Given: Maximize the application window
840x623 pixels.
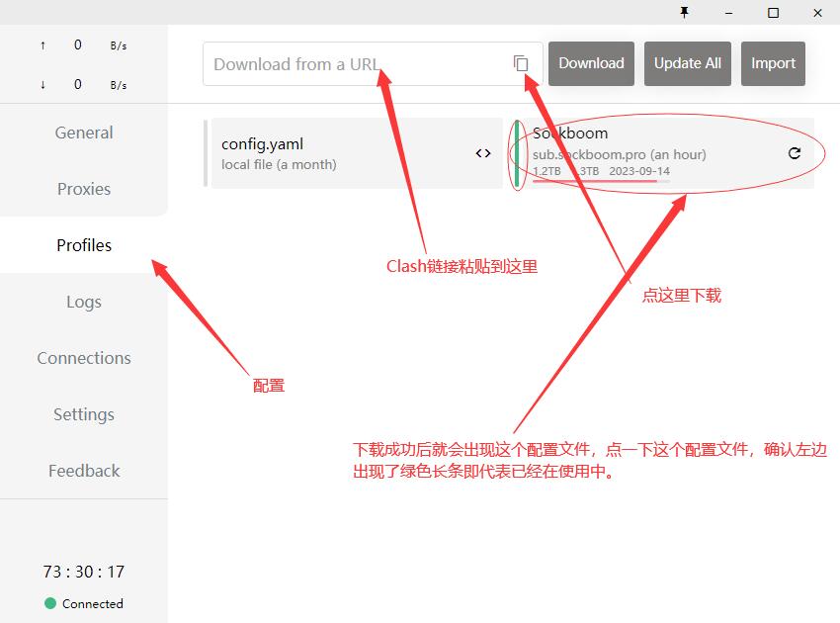Looking at the screenshot, I should (773, 13).
